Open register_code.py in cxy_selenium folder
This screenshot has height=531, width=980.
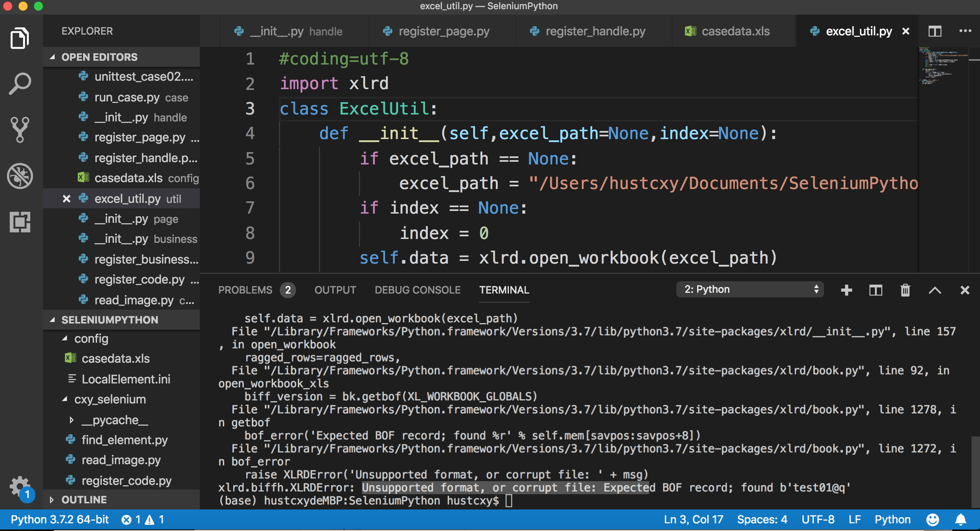click(x=121, y=481)
